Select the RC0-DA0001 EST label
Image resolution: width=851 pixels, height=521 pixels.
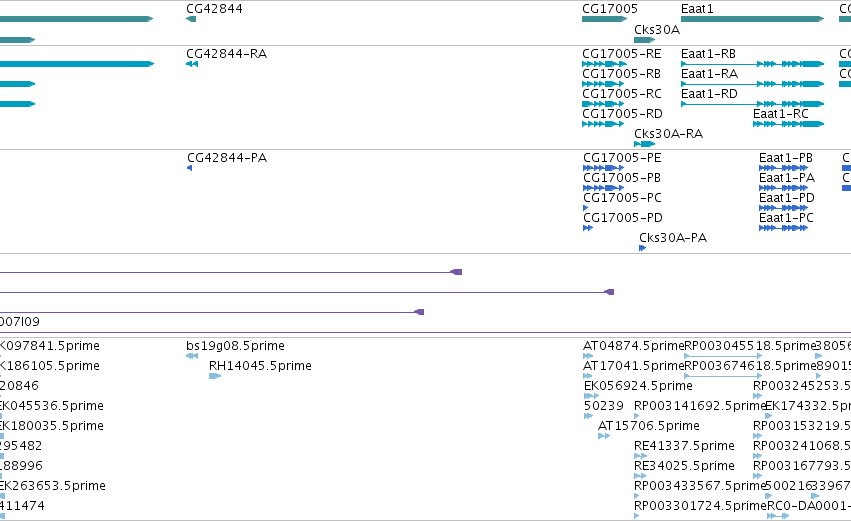click(x=809, y=506)
